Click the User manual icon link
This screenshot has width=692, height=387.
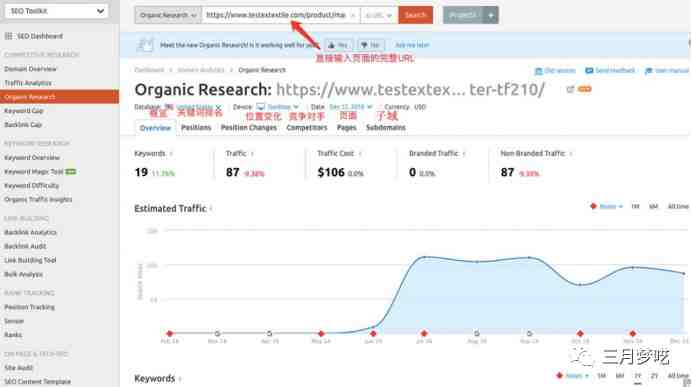tap(648, 71)
